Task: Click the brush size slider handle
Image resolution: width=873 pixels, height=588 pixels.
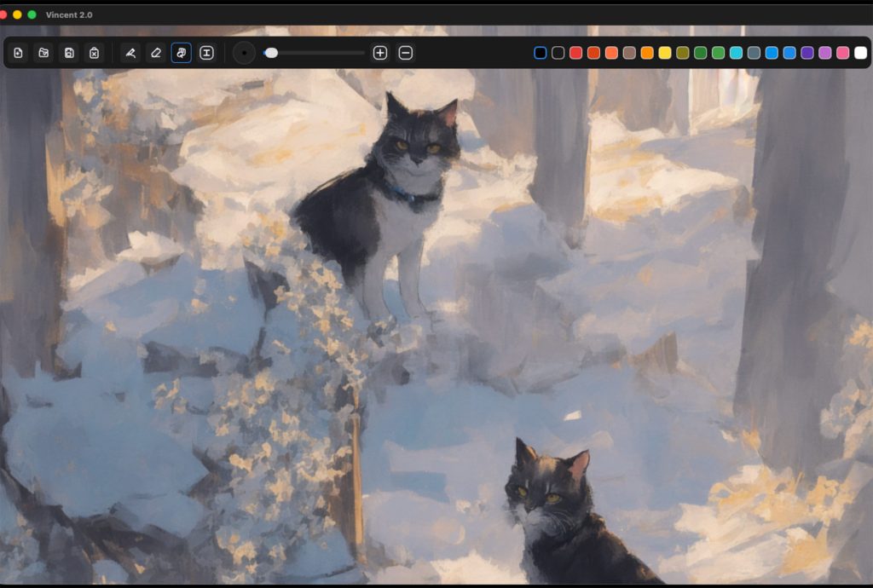Action: click(x=271, y=53)
